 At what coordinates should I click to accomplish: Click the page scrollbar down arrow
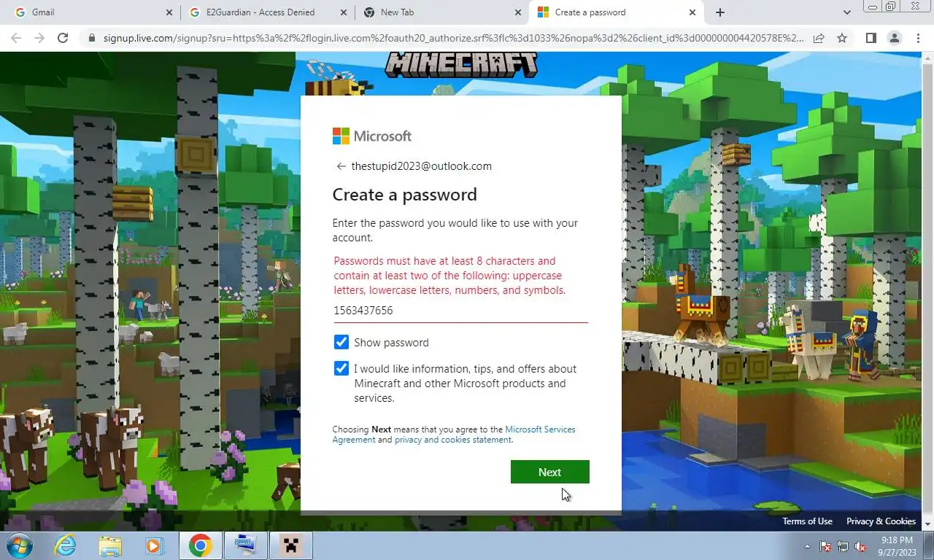[927, 524]
